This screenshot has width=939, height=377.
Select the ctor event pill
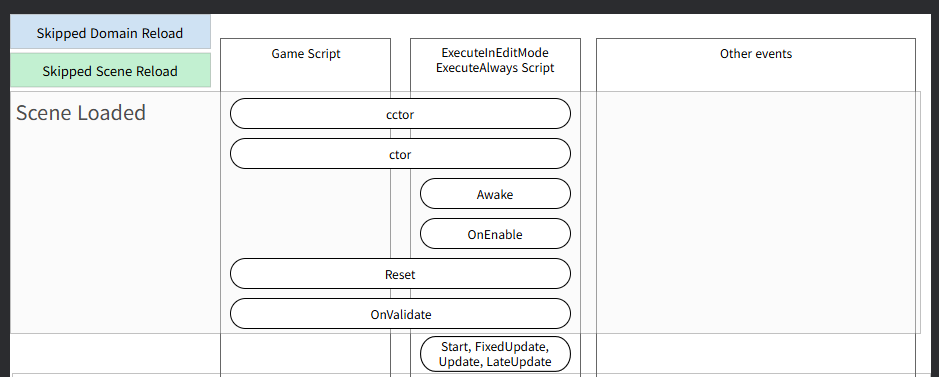click(x=400, y=154)
